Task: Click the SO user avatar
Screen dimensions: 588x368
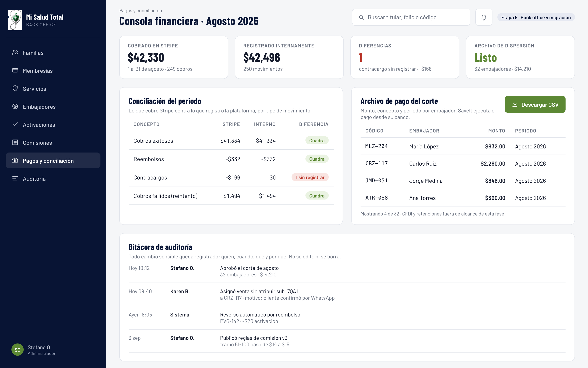Action: (x=18, y=350)
